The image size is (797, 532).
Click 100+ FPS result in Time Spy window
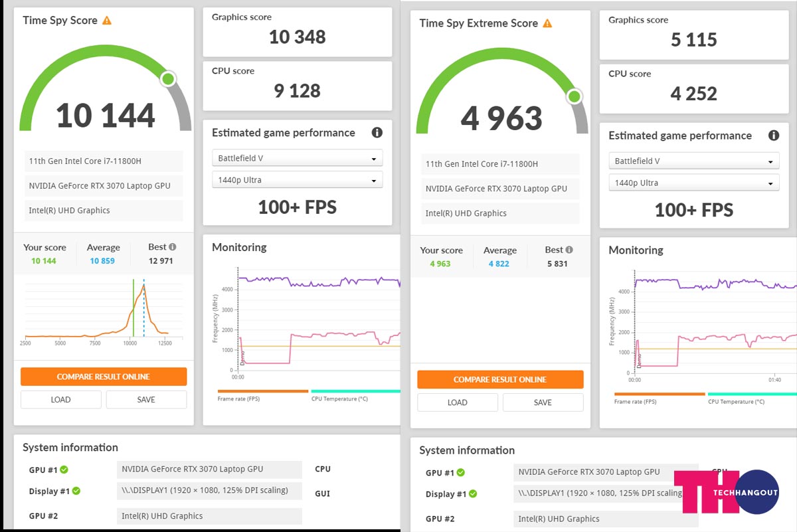(x=298, y=207)
